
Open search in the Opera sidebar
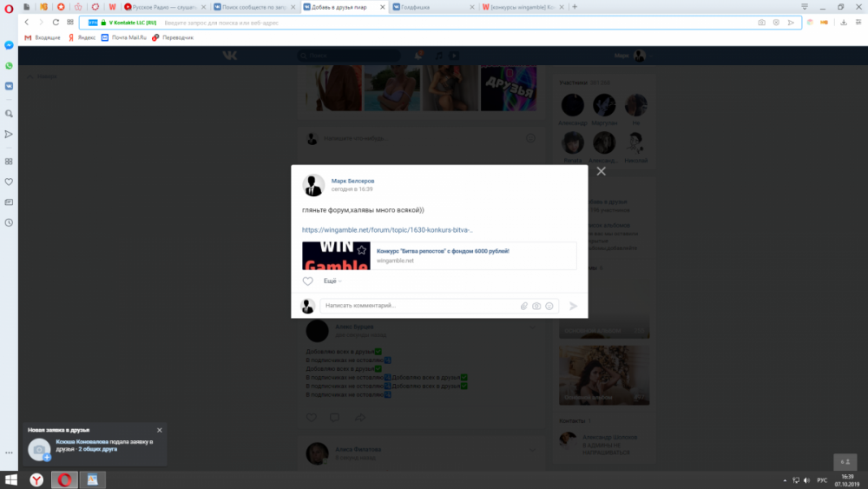[x=9, y=114]
